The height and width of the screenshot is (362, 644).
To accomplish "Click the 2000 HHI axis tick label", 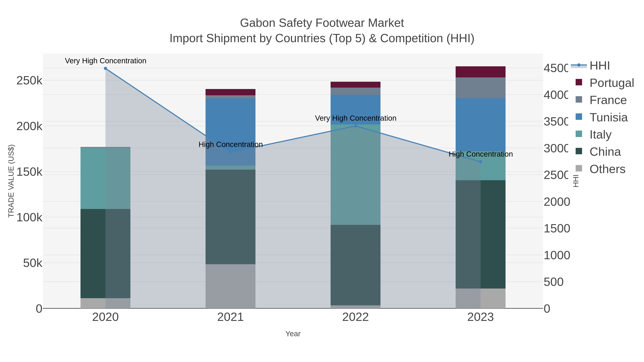I will [x=557, y=202].
